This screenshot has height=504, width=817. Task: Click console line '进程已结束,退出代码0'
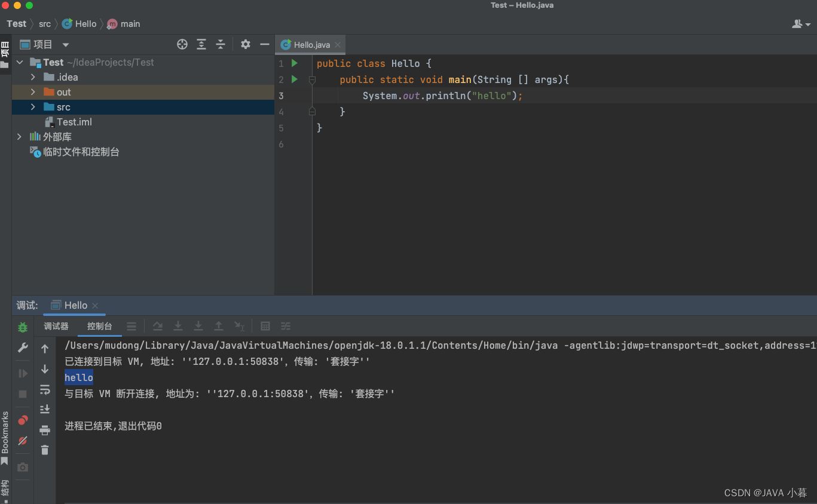coord(113,426)
